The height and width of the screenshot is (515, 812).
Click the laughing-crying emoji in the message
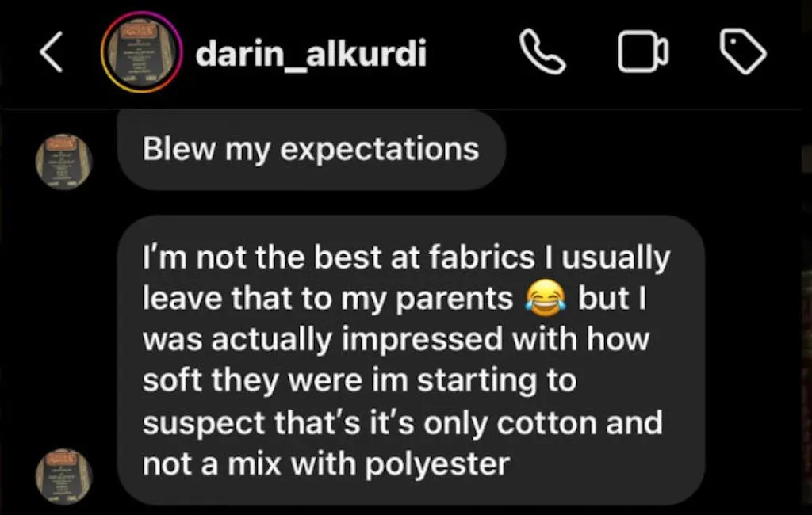pyautogui.click(x=545, y=298)
